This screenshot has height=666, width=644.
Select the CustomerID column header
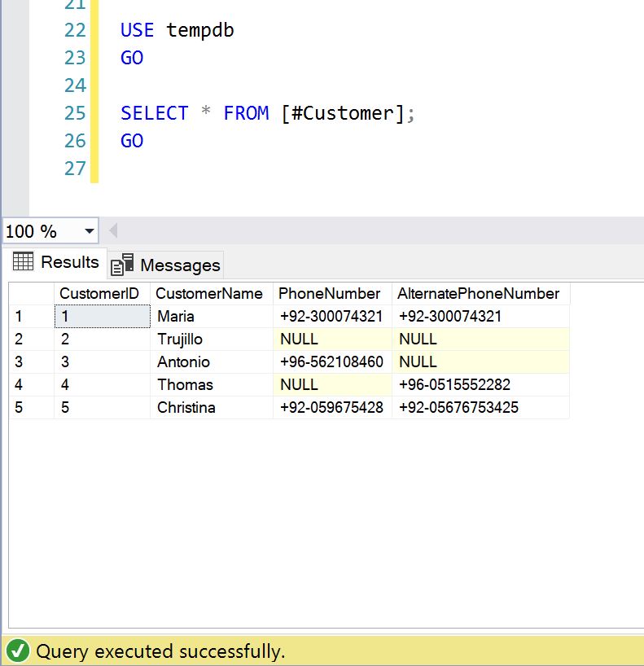pyautogui.click(x=99, y=293)
